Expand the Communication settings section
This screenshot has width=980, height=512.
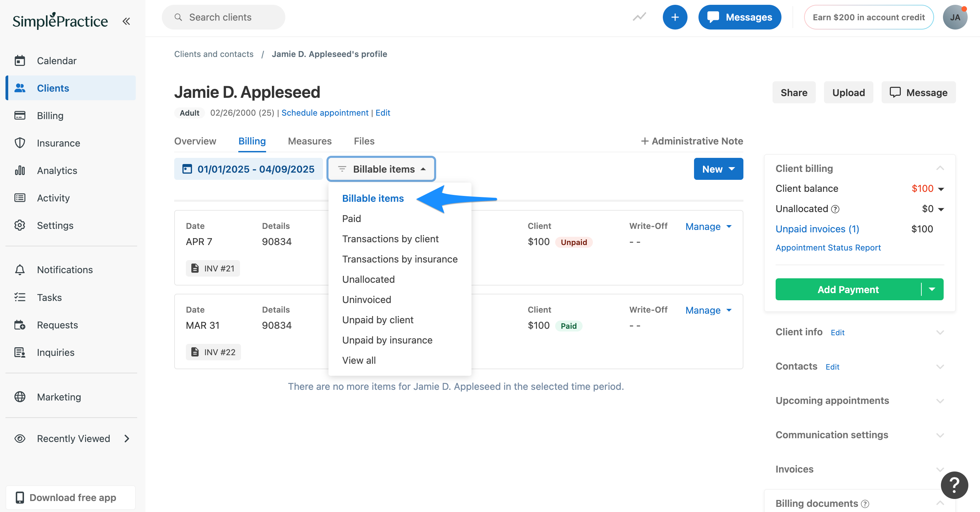940,435
